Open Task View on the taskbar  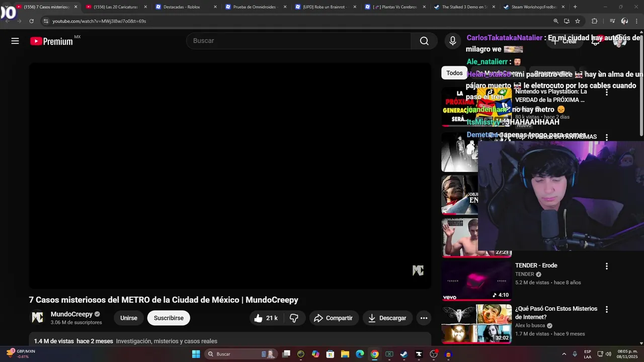click(286, 354)
